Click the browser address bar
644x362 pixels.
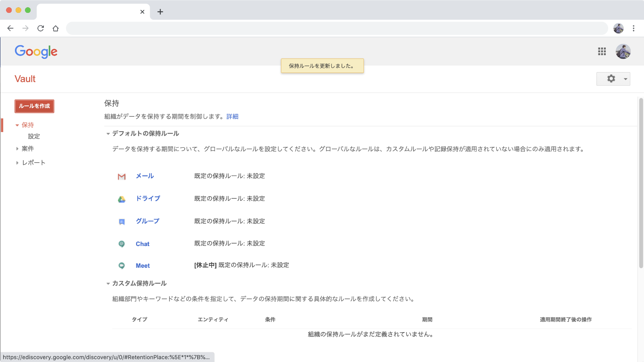coord(337,28)
